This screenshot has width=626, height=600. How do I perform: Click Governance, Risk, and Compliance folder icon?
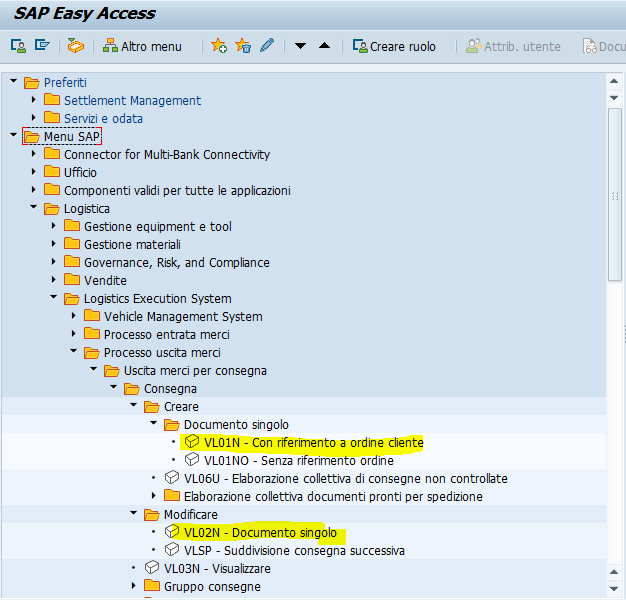click(72, 261)
